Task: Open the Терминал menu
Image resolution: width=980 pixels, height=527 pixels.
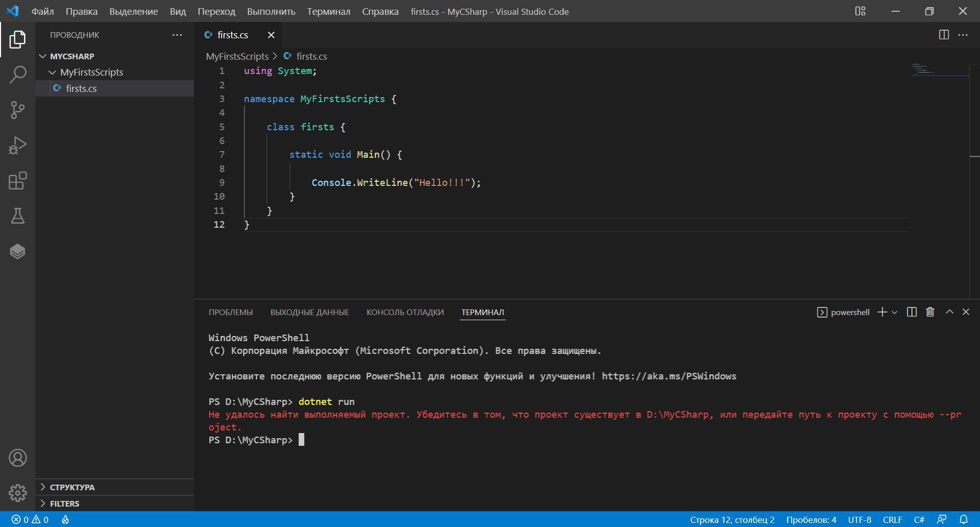Action: tap(328, 11)
